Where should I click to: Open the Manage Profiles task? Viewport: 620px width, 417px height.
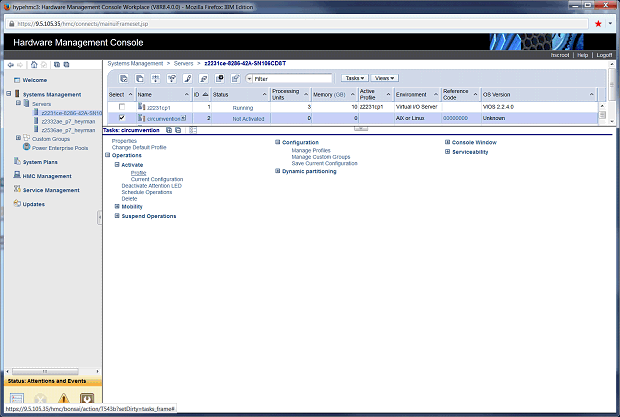point(311,150)
